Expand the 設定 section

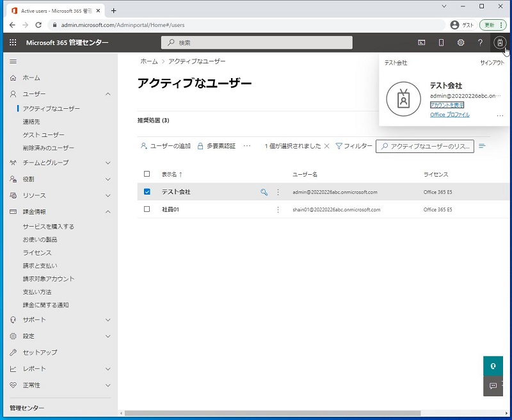(x=108, y=336)
